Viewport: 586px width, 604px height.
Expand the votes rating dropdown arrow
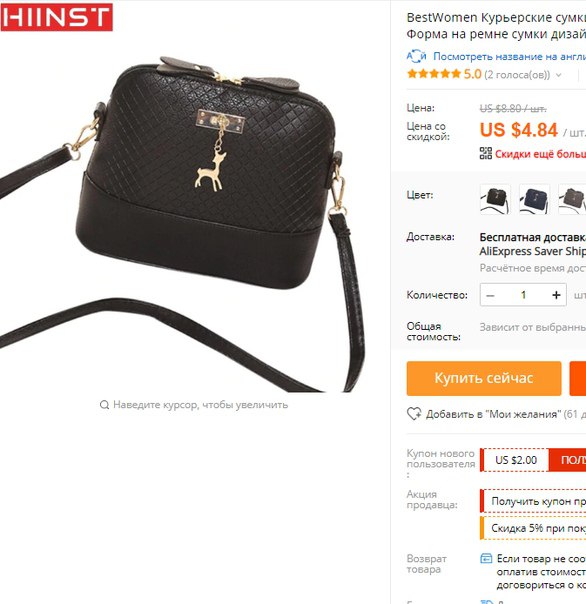[558, 75]
